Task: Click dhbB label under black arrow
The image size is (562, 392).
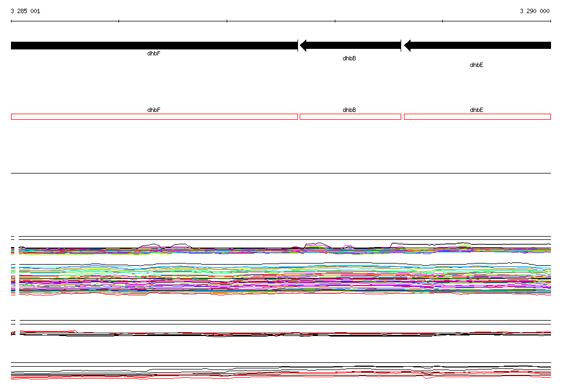Action: click(x=349, y=58)
